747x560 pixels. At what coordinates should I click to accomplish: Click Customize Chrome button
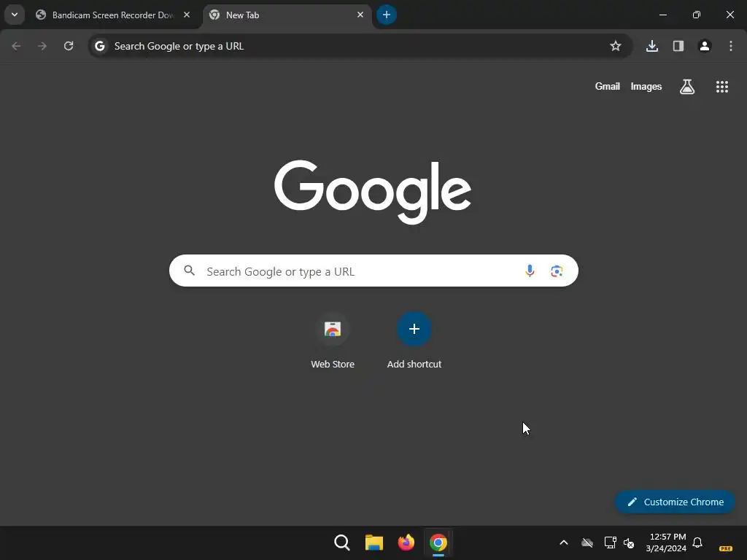coord(675,502)
